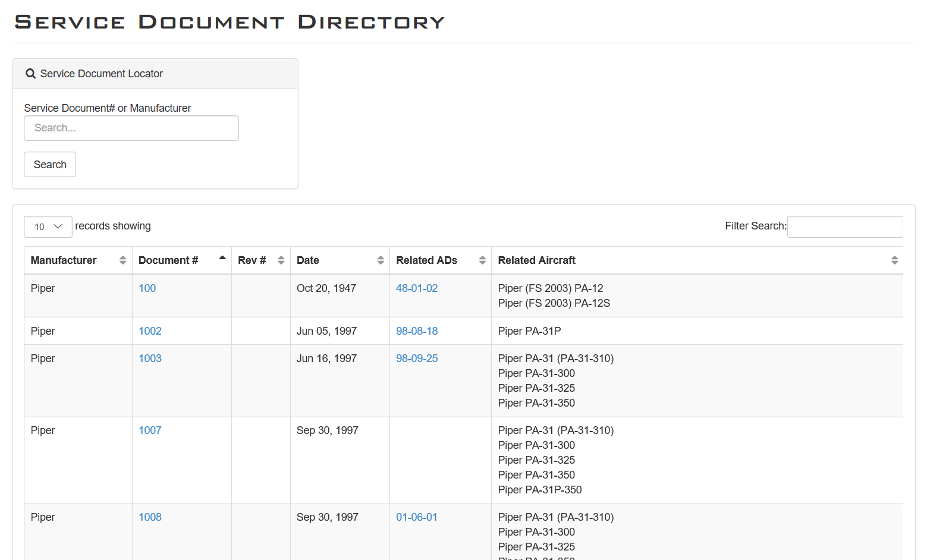
Task: Click the Service Document Directory page heading
Action: (230, 23)
